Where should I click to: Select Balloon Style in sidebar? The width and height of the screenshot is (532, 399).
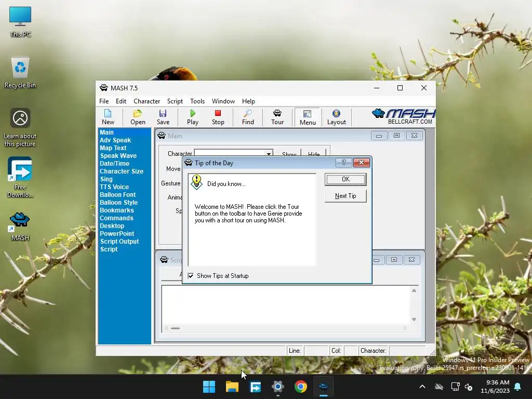(x=118, y=203)
